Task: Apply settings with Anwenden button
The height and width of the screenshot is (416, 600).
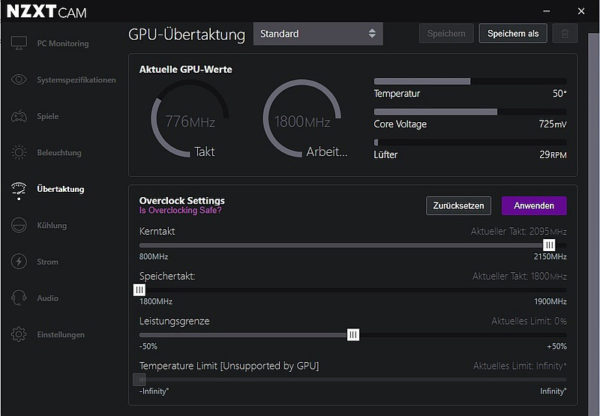Action: tap(534, 206)
